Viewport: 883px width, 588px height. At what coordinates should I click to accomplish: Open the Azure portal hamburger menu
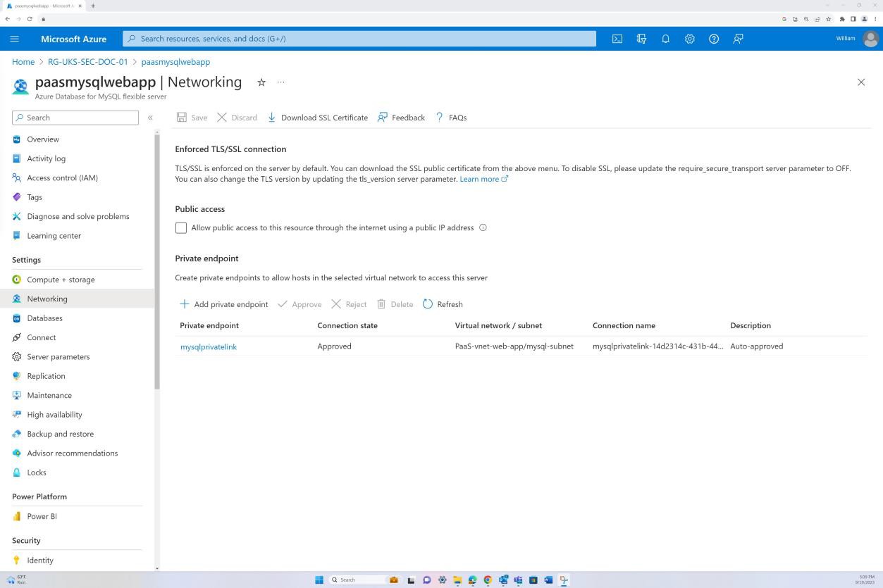(x=14, y=39)
